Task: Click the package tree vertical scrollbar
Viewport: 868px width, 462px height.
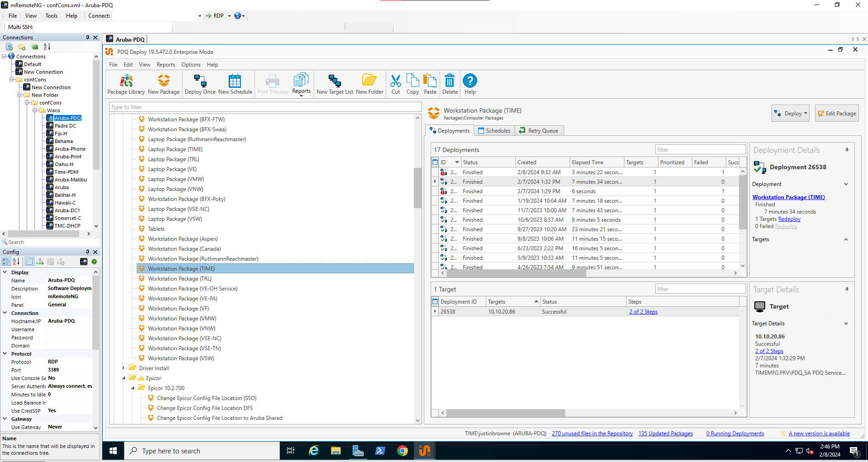Action: tap(417, 188)
